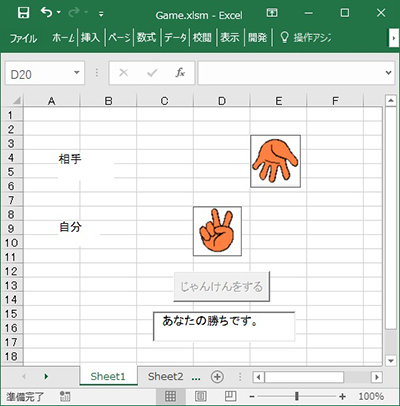Expand the formula bar chevron
Viewport: 400px width, 406px height.
pyautogui.click(x=388, y=72)
